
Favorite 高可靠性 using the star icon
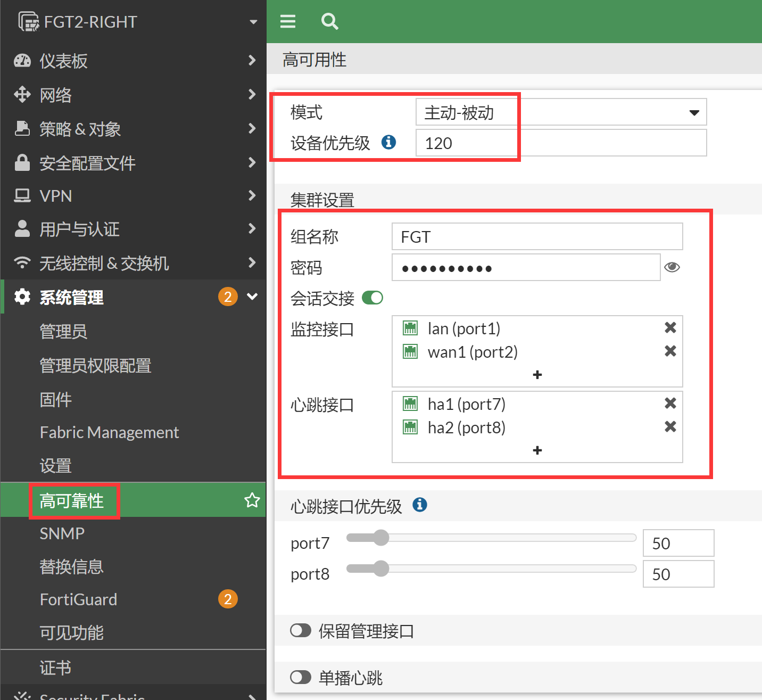pyautogui.click(x=252, y=500)
